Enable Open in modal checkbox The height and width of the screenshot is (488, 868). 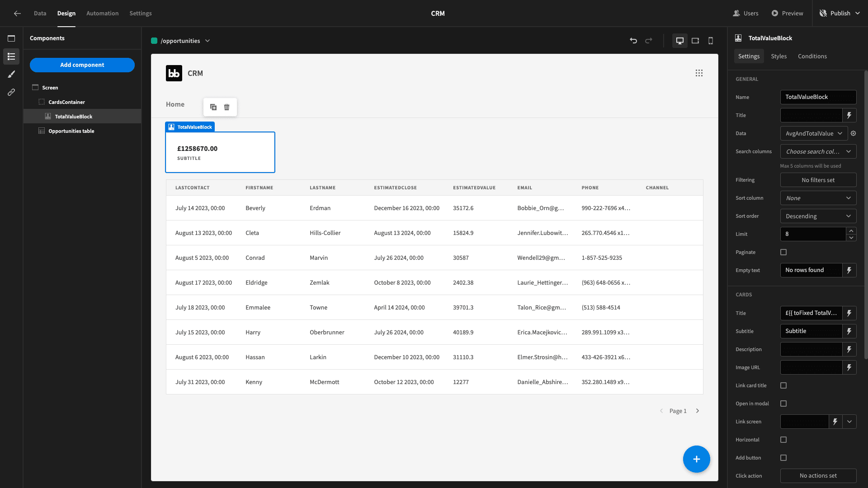[x=783, y=404]
